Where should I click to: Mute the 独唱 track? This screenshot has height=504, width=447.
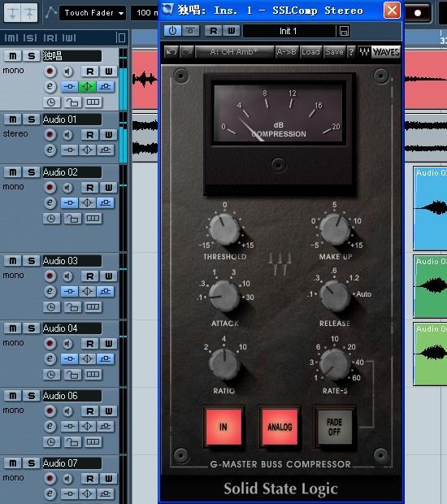pos(12,55)
